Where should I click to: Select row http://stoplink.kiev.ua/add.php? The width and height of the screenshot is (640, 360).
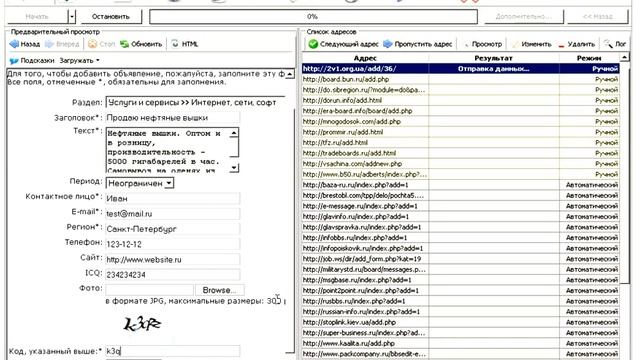(461, 322)
